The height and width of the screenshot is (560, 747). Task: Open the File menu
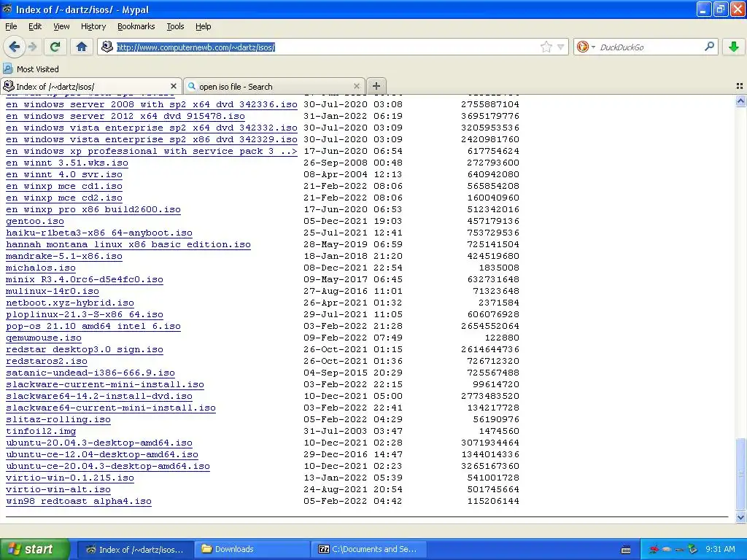pyautogui.click(x=11, y=27)
